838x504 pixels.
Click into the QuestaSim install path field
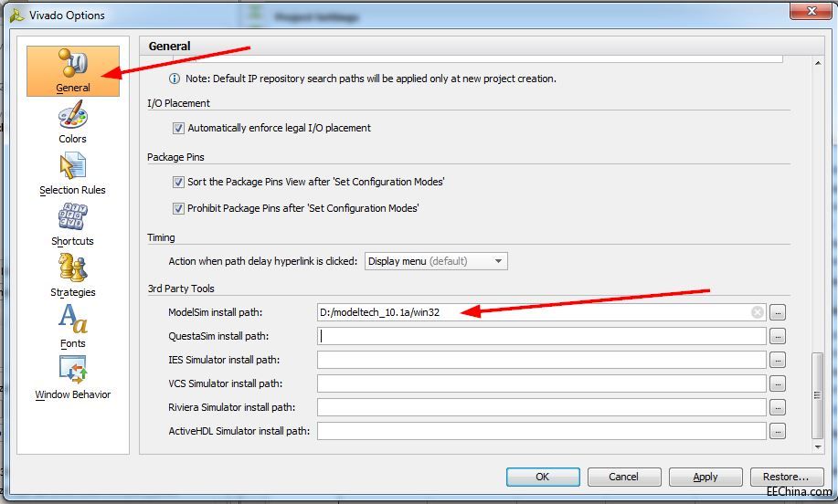(541, 336)
